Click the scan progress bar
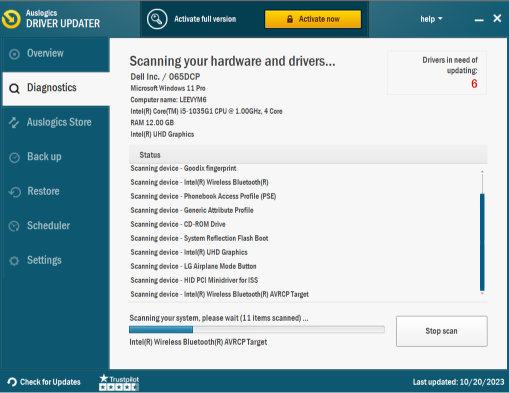Image resolution: width=509 pixels, height=393 pixels. tap(257, 330)
